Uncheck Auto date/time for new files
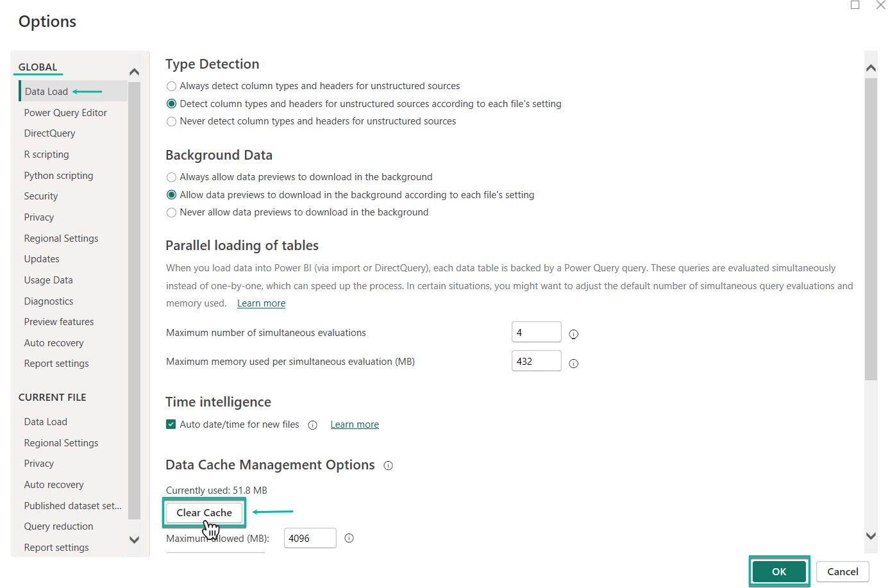 coord(171,424)
